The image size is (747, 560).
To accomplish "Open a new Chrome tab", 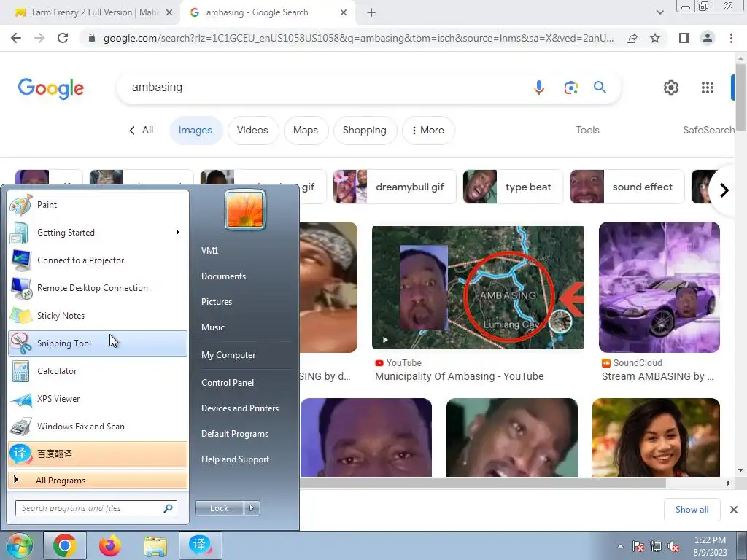I will pos(371,13).
